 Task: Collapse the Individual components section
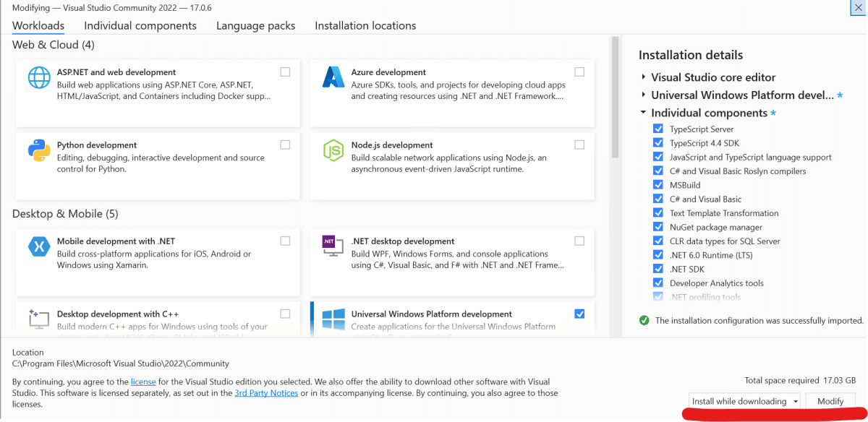point(643,113)
